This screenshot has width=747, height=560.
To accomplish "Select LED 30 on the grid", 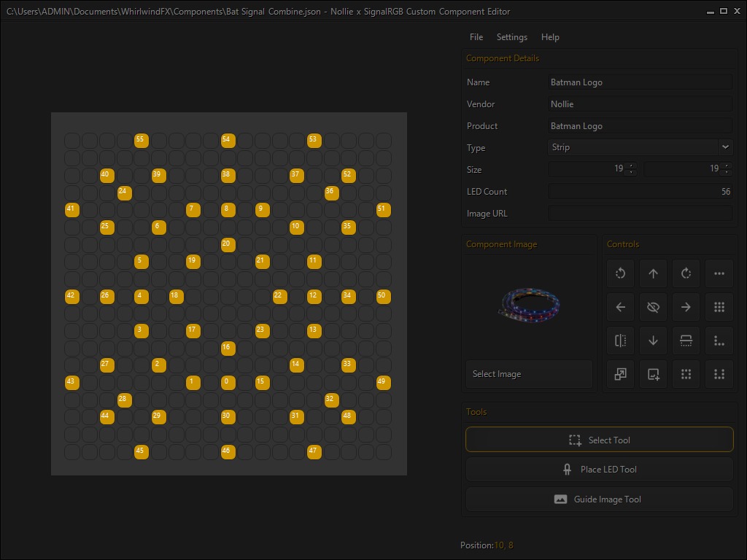I will 228,416.
